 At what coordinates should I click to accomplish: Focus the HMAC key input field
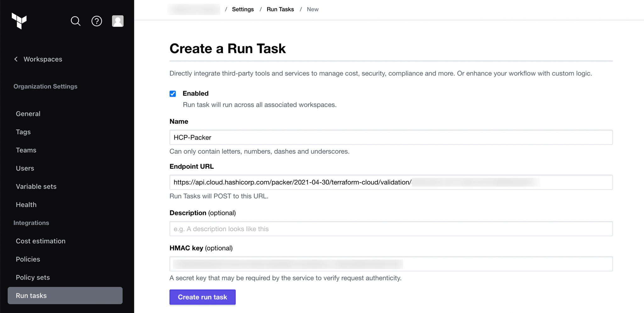pyautogui.click(x=391, y=264)
